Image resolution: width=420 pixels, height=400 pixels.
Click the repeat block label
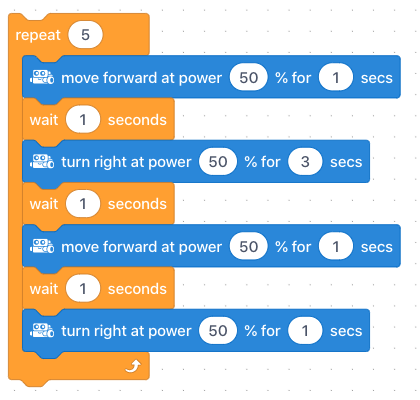pos(38,35)
